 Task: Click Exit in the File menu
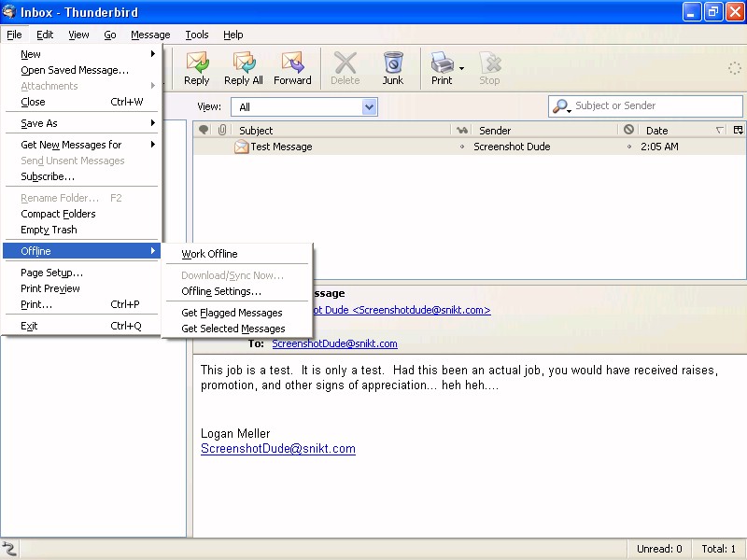82,326
